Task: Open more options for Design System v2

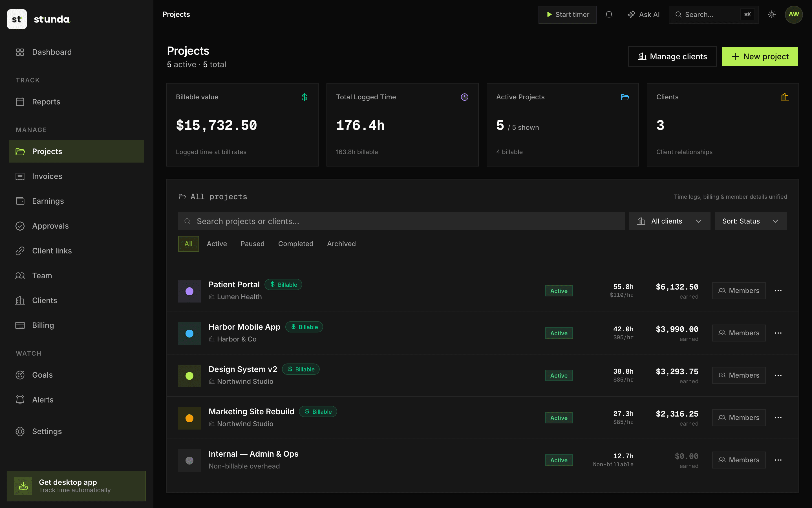Action: (778, 375)
